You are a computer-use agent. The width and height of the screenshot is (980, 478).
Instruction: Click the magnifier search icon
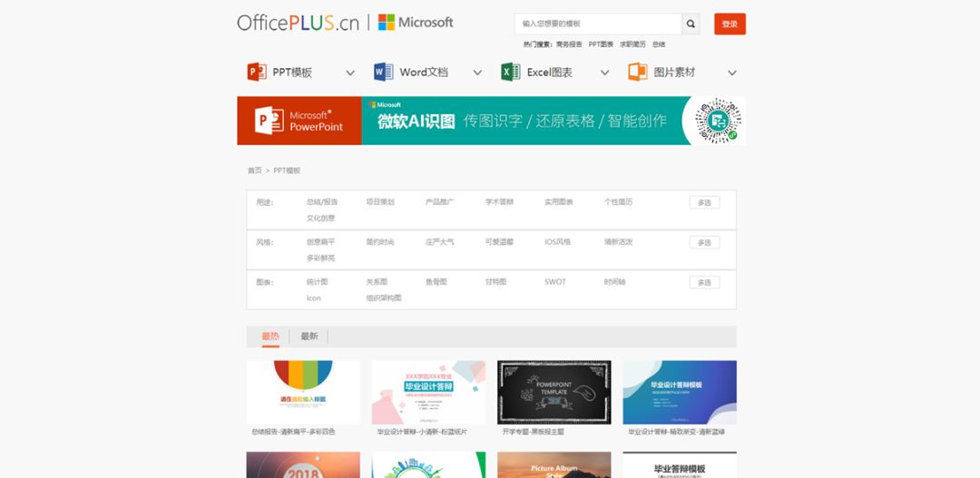[691, 24]
